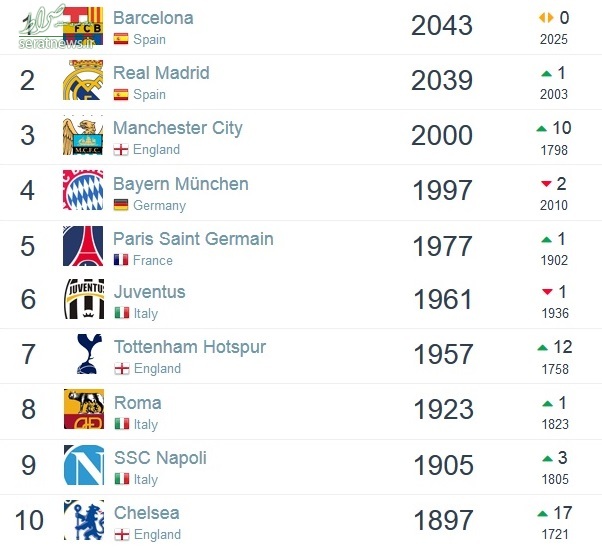Click the green up arrow beside Manchester City
The image size is (602, 556).
click(542, 129)
